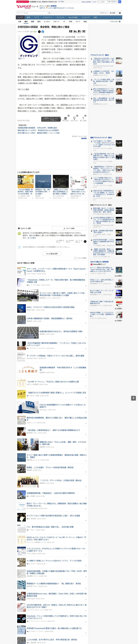Click the web search button in header
Screen dimensions: 138x644
coord(120,2)
